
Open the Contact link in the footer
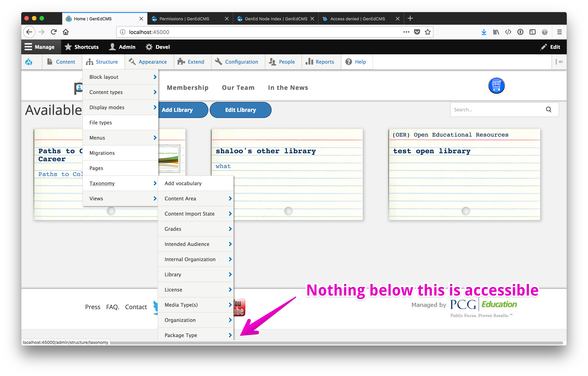(x=136, y=307)
